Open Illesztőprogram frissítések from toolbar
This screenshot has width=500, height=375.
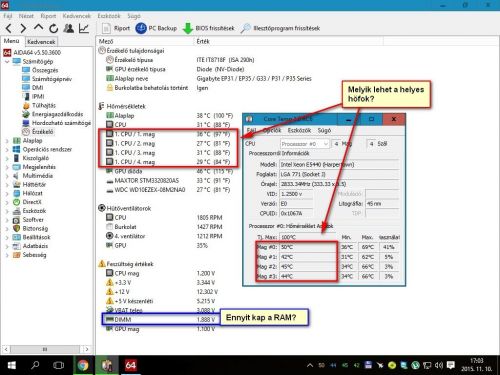click(x=280, y=28)
